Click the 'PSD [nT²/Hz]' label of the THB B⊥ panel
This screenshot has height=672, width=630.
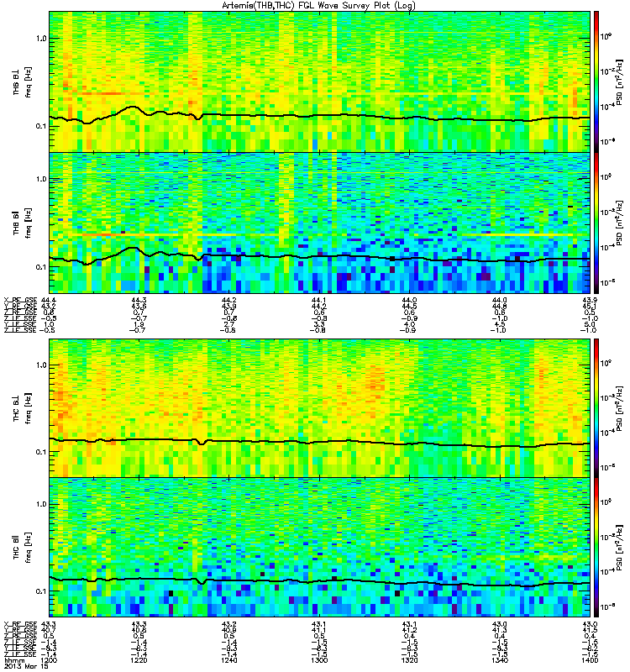[619, 81]
